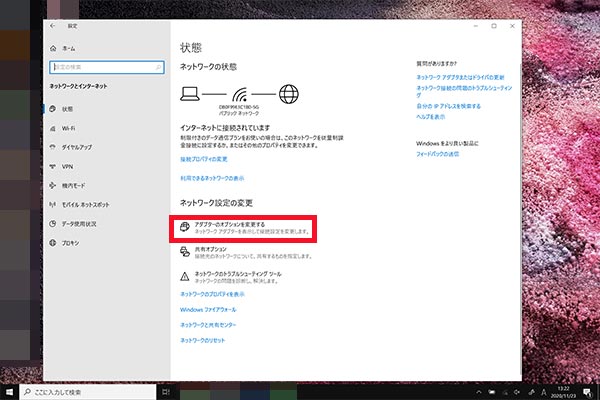Click ヘルプを表示 link
This screenshot has width=600, height=400.
(x=431, y=117)
